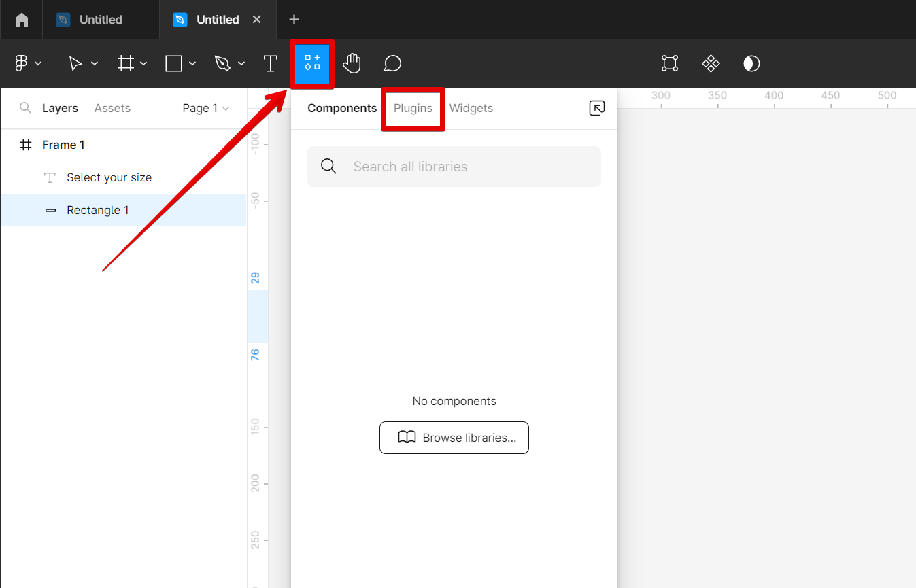This screenshot has width=916, height=588.
Task: Select the Text tool
Action: tap(270, 63)
